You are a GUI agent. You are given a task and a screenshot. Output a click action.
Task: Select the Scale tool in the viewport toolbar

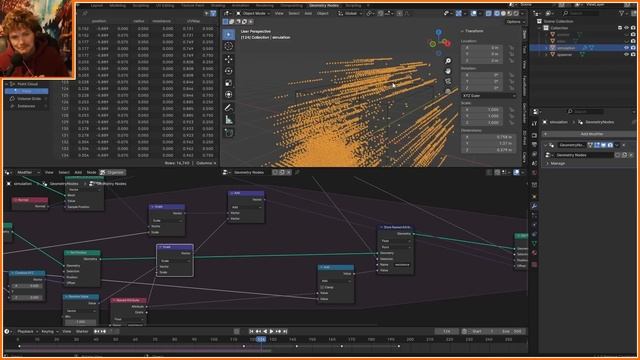tap(229, 83)
